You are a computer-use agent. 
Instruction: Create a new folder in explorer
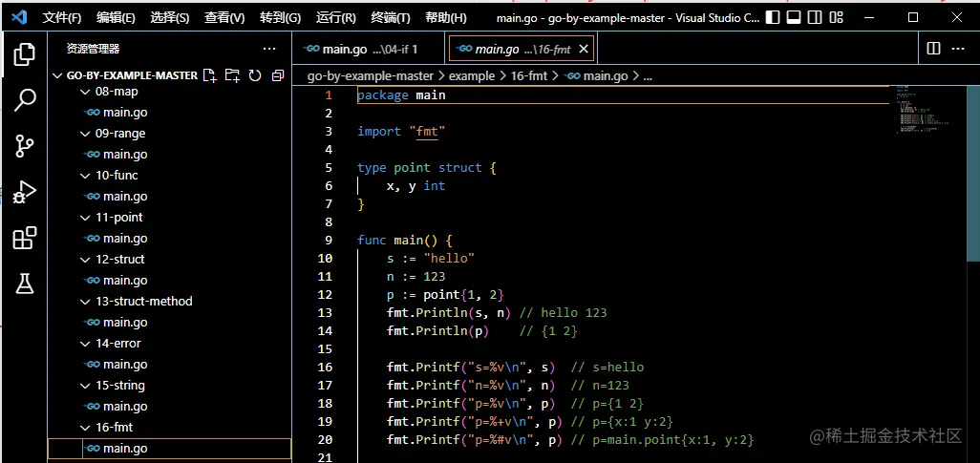(232, 75)
